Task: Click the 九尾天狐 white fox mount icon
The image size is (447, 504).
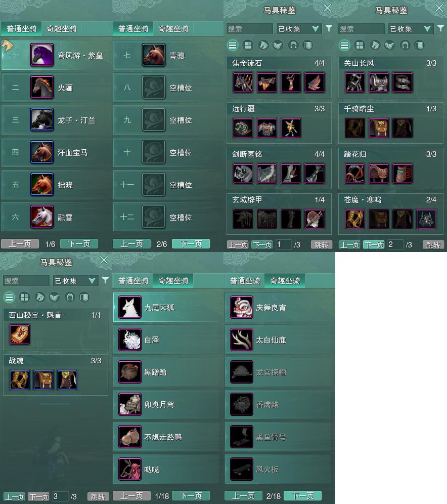Action: 130,307
